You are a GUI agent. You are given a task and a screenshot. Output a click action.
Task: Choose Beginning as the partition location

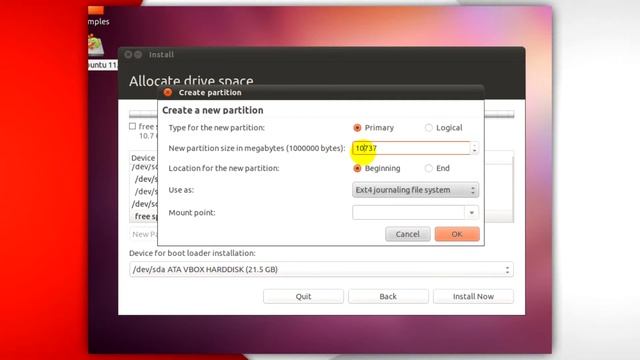(x=357, y=168)
